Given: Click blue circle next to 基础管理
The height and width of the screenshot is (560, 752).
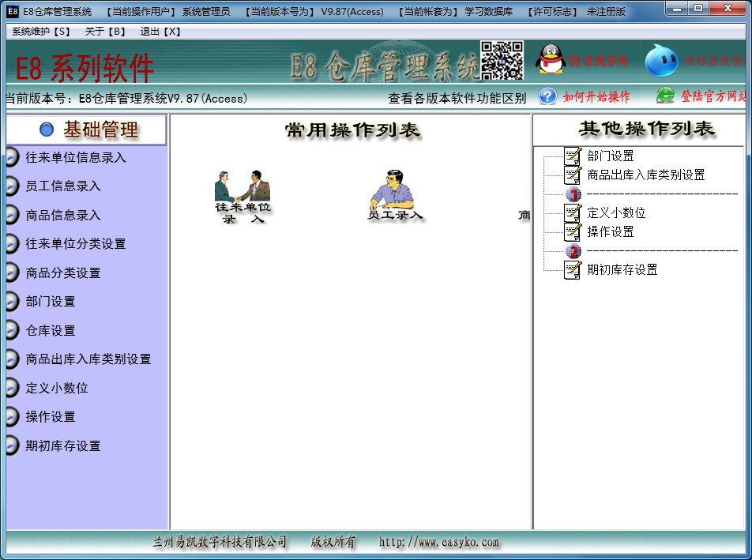Looking at the screenshot, I should 47,130.
